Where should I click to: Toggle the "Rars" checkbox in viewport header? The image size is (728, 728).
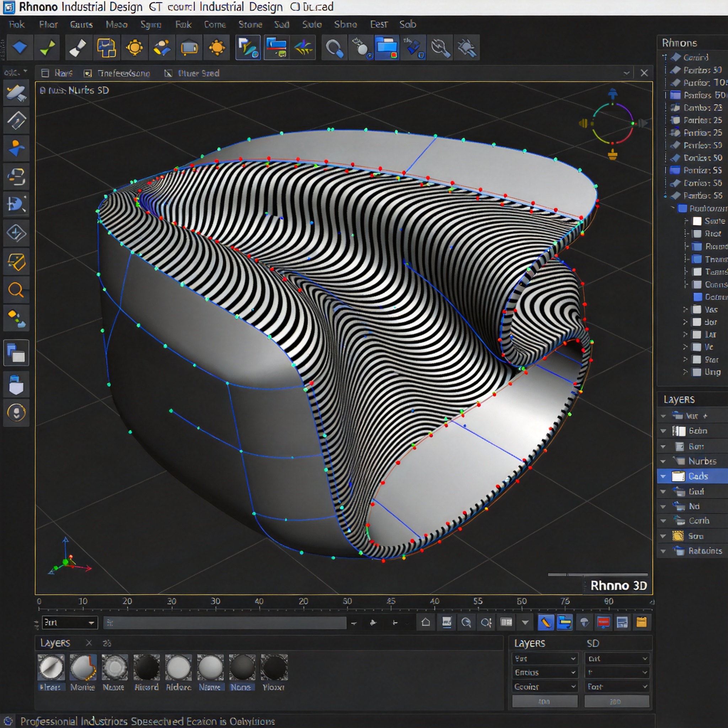[45, 73]
